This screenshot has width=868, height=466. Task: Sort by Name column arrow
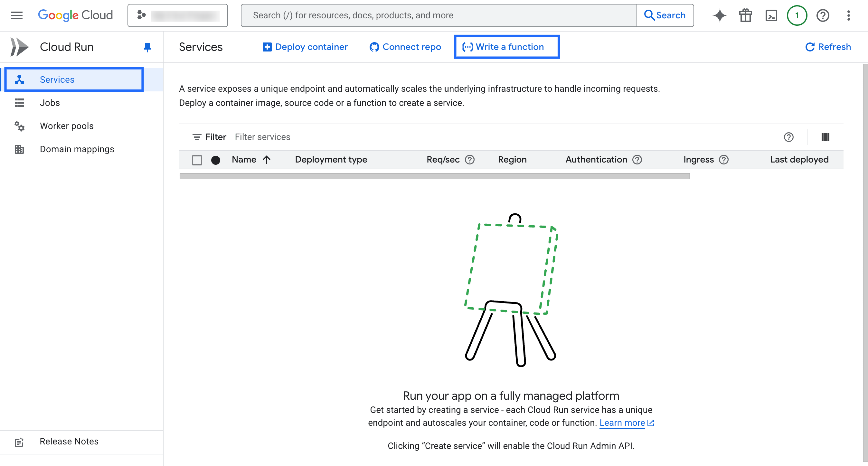(x=267, y=160)
